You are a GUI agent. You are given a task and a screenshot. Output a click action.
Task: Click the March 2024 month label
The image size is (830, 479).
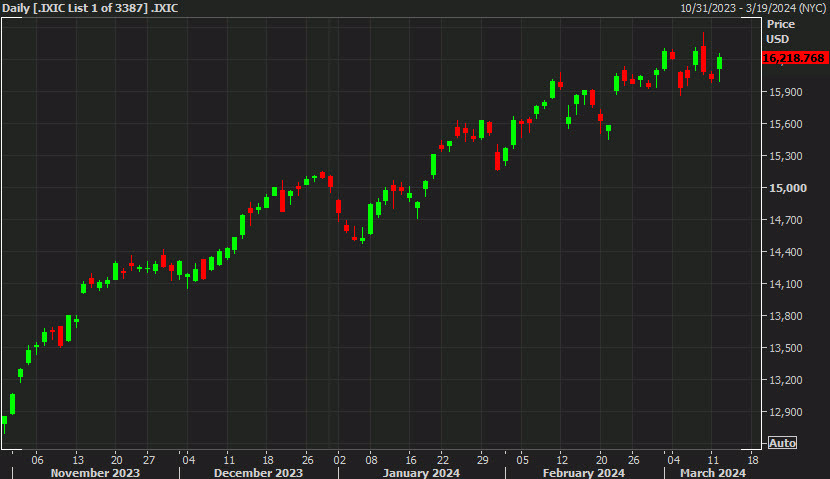[713, 473]
